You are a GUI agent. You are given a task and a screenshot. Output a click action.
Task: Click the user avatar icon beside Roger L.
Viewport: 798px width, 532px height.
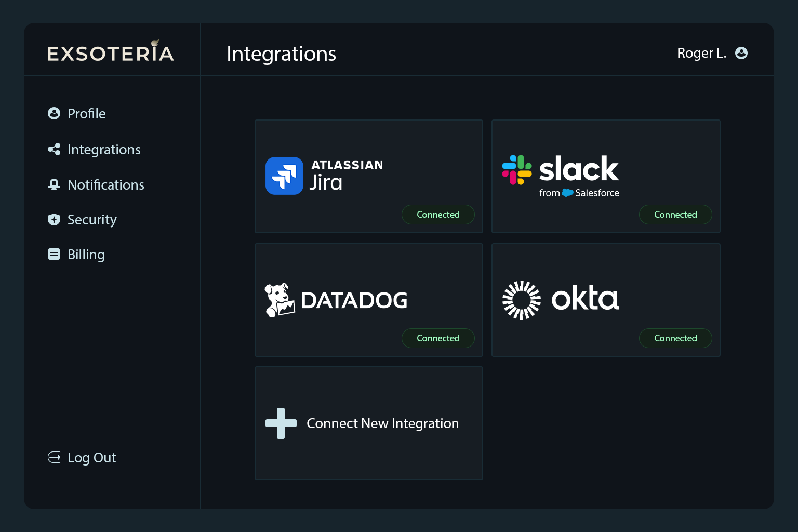tap(741, 53)
